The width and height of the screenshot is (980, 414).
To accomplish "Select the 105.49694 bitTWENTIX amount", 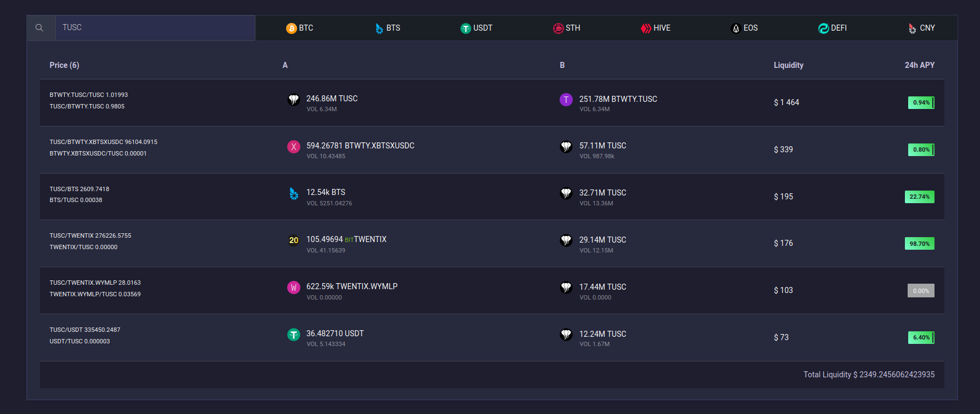I will pyautogui.click(x=346, y=239).
